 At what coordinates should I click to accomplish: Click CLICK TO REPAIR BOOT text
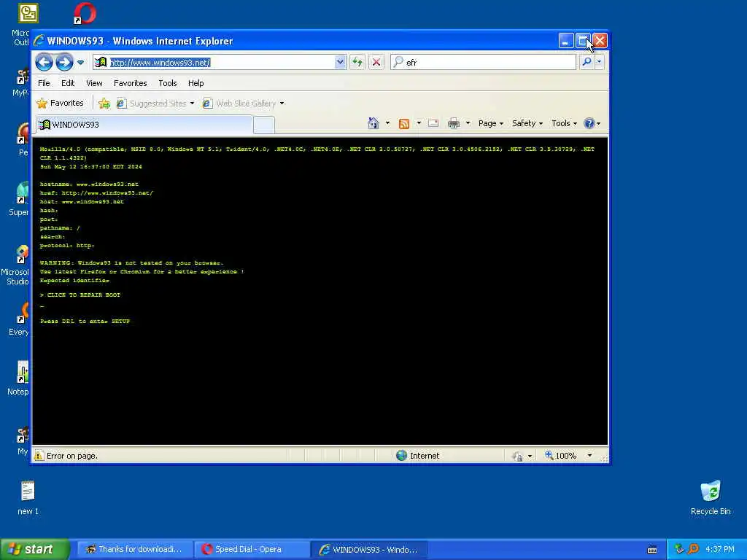coord(83,295)
